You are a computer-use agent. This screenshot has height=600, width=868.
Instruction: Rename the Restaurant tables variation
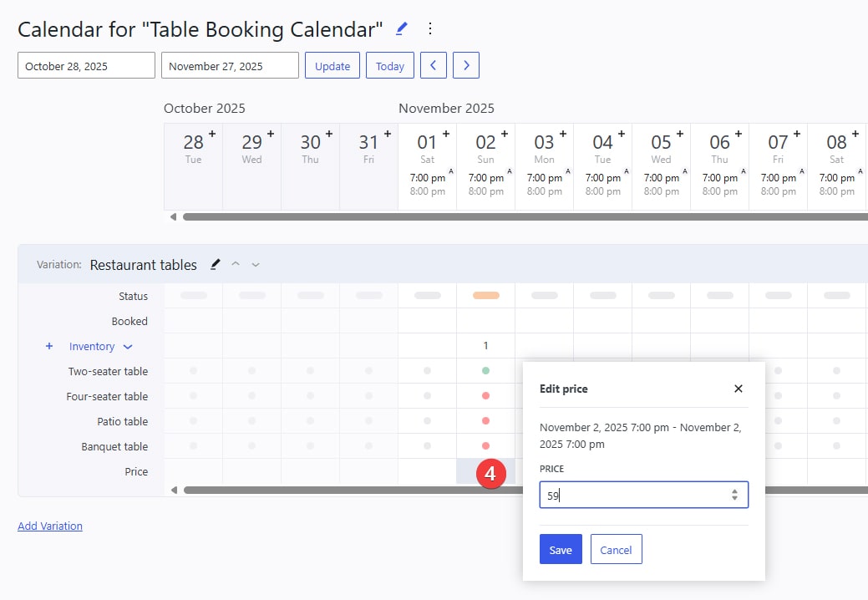point(215,264)
